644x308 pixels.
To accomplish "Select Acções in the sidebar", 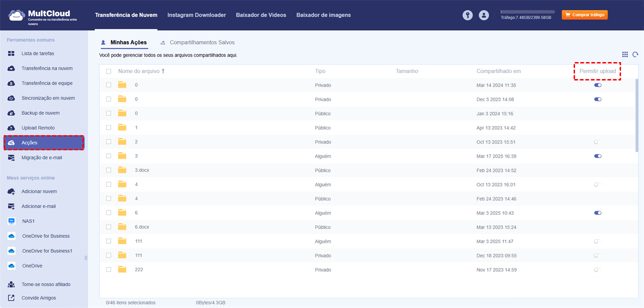I will click(44, 143).
